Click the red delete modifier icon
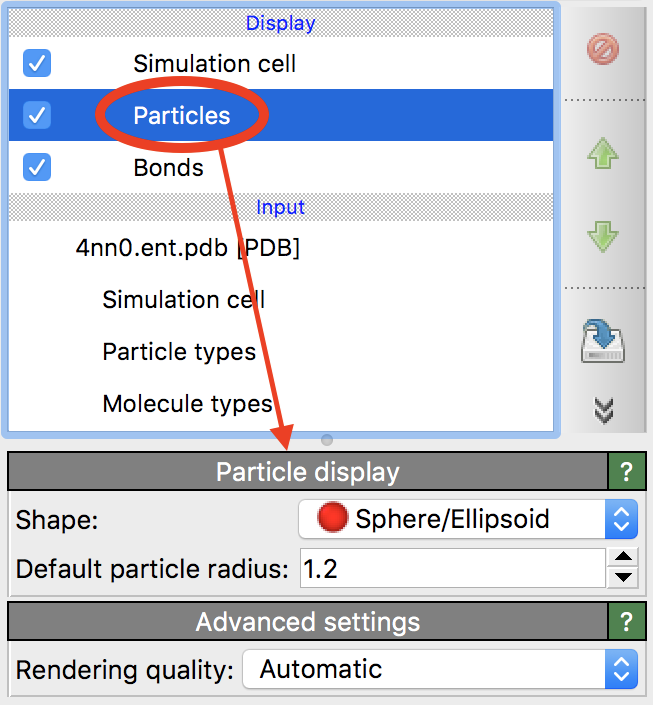This screenshot has height=705, width=653. 603,48
